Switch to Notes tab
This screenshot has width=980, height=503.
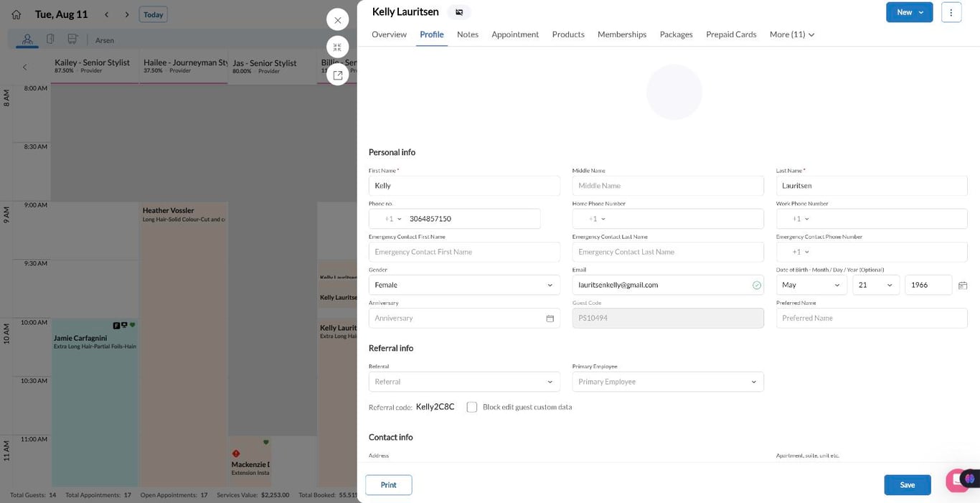pyautogui.click(x=468, y=34)
